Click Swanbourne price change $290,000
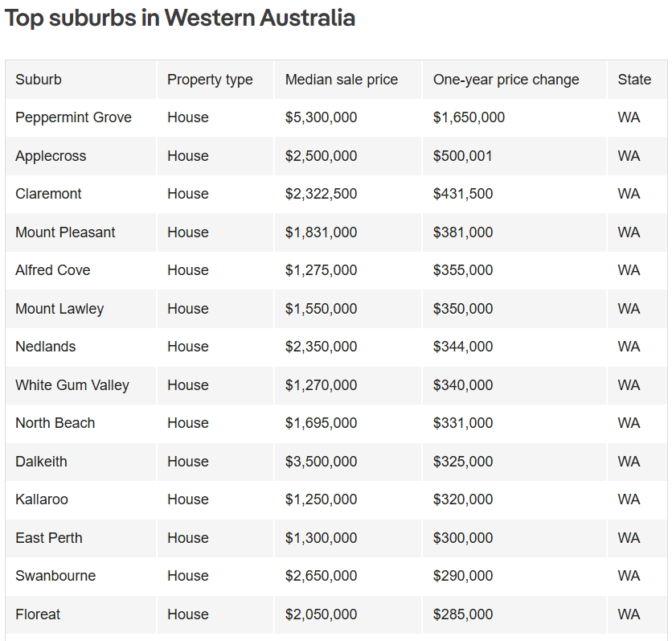This screenshot has height=641, width=672. (463, 575)
